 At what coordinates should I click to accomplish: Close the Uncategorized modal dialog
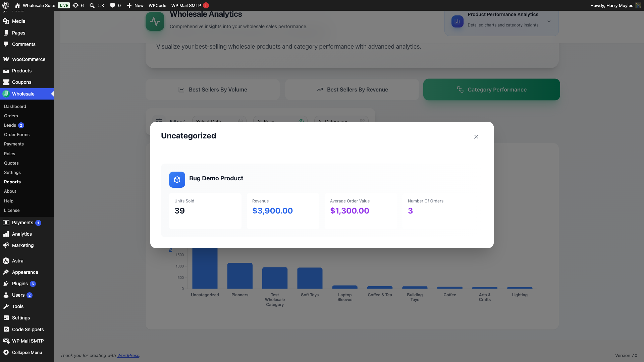pyautogui.click(x=476, y=137)
